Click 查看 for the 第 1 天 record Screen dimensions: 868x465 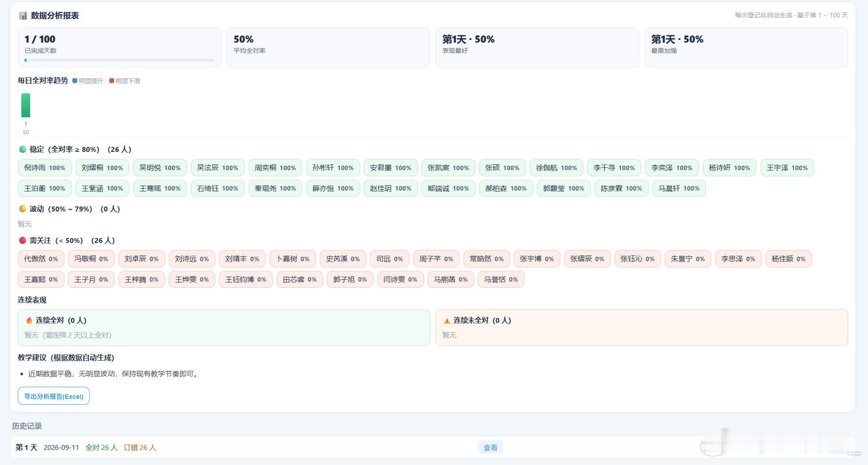(491, 448)
